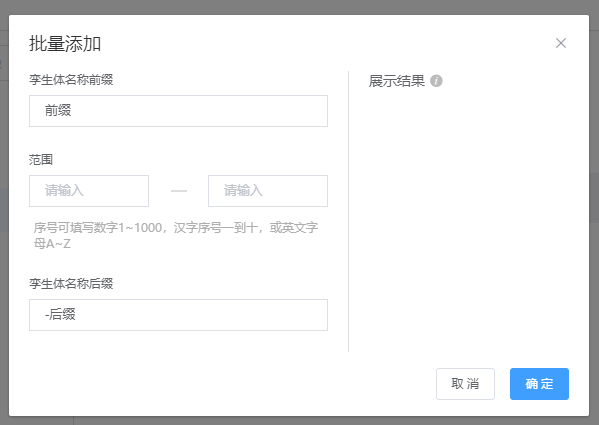Click the 展示结果 heading text

[397, 81]
